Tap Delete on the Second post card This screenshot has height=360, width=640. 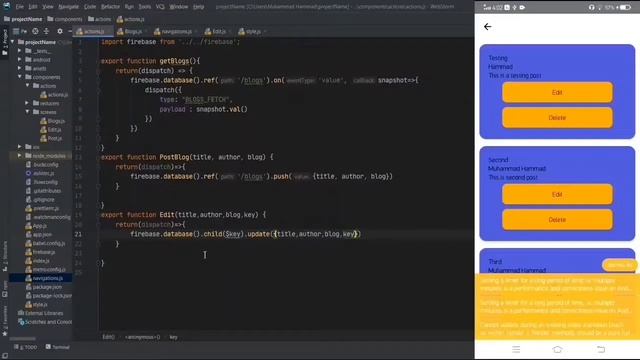click(557, 220)
